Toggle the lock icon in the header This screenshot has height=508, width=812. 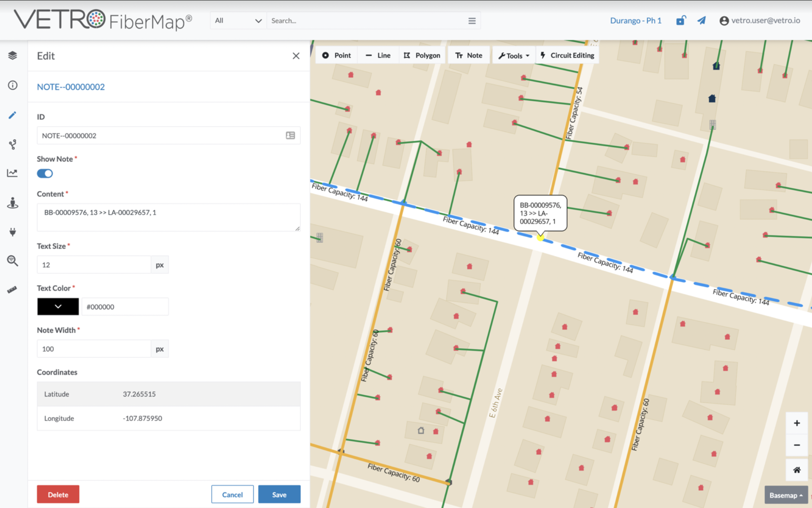click(x=681, y=20)
